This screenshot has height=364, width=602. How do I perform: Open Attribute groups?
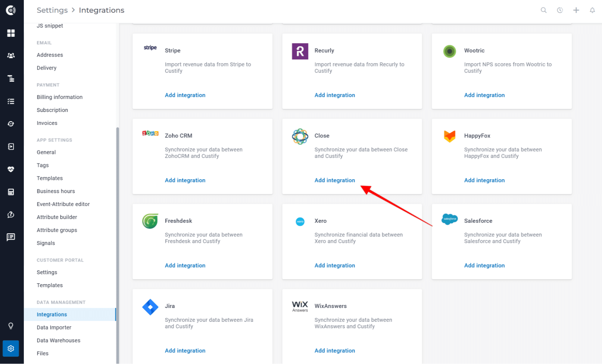[57, 230]
